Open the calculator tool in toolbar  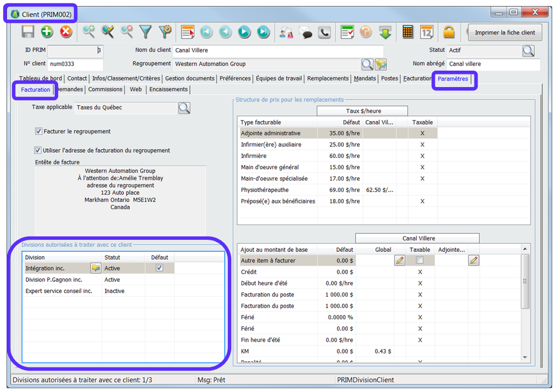click(x=408, y=32)
